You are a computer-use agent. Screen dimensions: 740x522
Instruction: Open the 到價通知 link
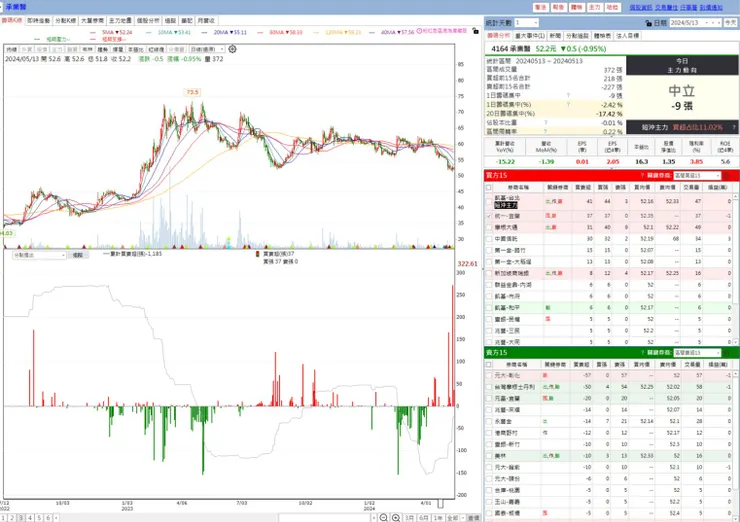coord(711,8)
